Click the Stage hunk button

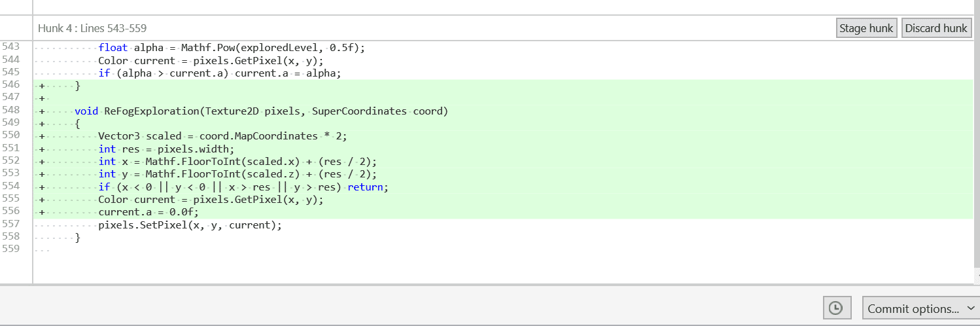(866, 28)
